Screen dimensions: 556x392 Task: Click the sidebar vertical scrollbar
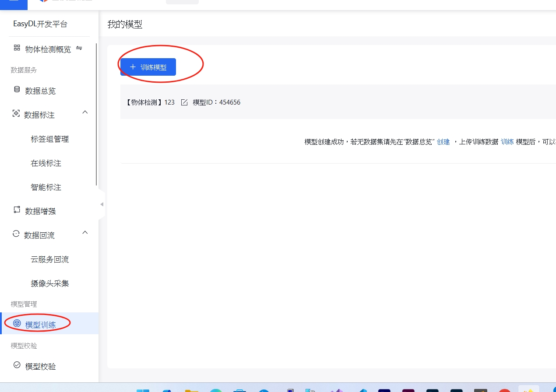coord(96,115)
